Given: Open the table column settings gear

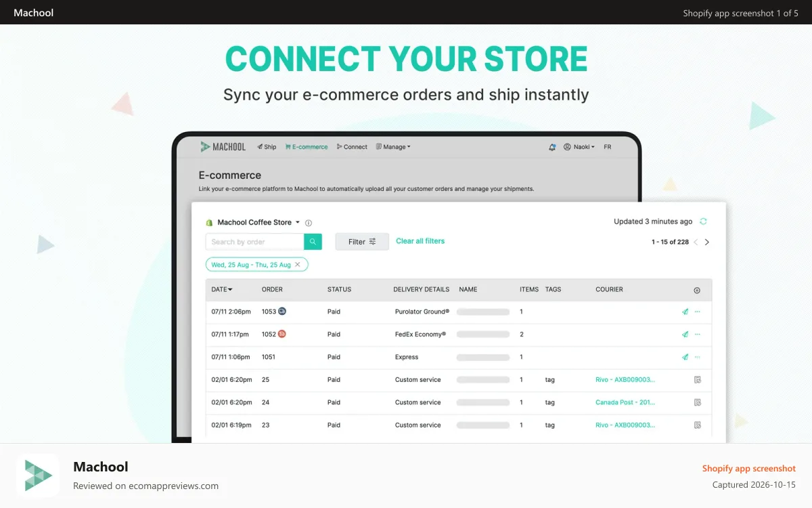Looking at the screenshot, I should coord(697,290).
